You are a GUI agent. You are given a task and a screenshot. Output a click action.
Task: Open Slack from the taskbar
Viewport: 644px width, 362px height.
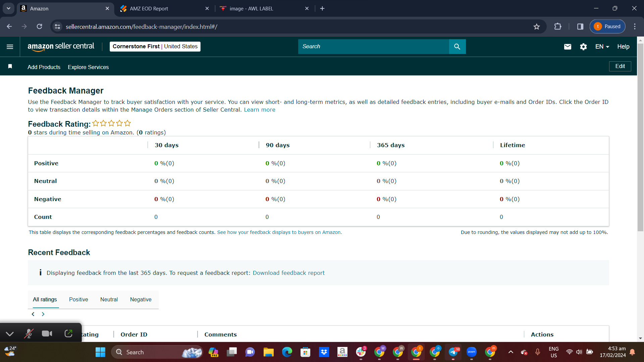point(361,352)
